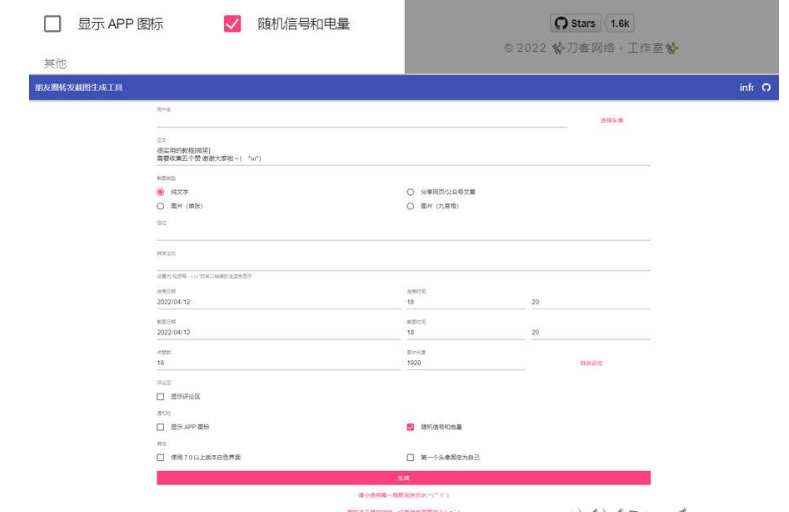Select the 分享网页/公众号文章 radio option
This screenshot has width=789, height=512.
pos(410,191)
